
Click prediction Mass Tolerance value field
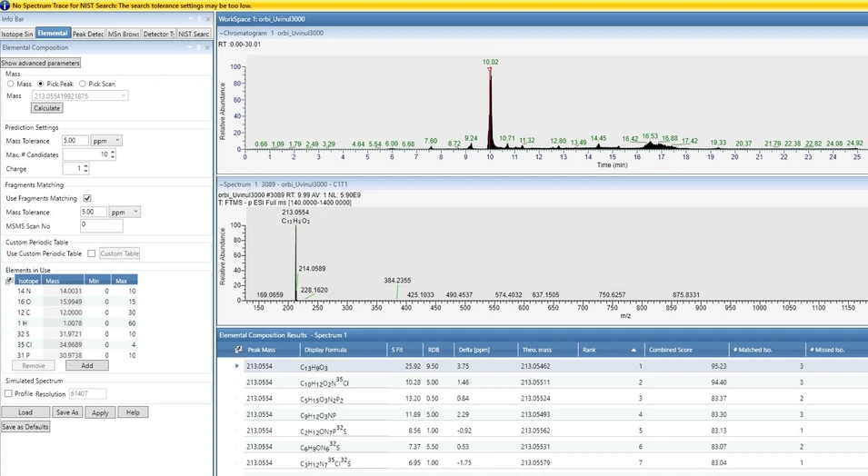[75, 141]
